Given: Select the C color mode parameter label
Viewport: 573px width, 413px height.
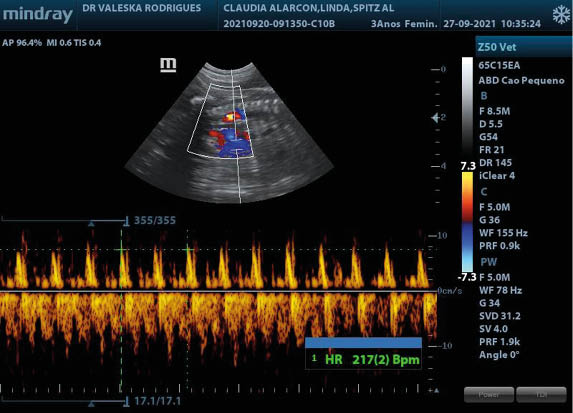Looking at the screenshot, I should [484, 192].
